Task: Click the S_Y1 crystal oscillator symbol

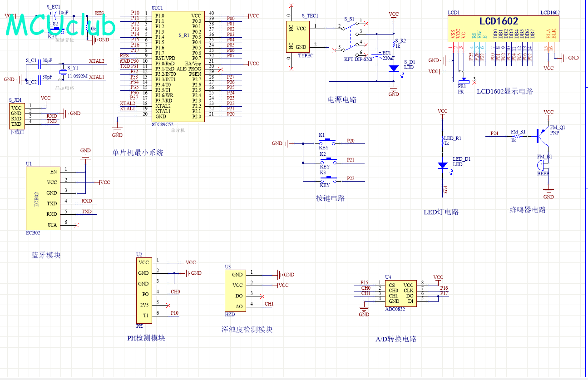Action: point(64,72)
